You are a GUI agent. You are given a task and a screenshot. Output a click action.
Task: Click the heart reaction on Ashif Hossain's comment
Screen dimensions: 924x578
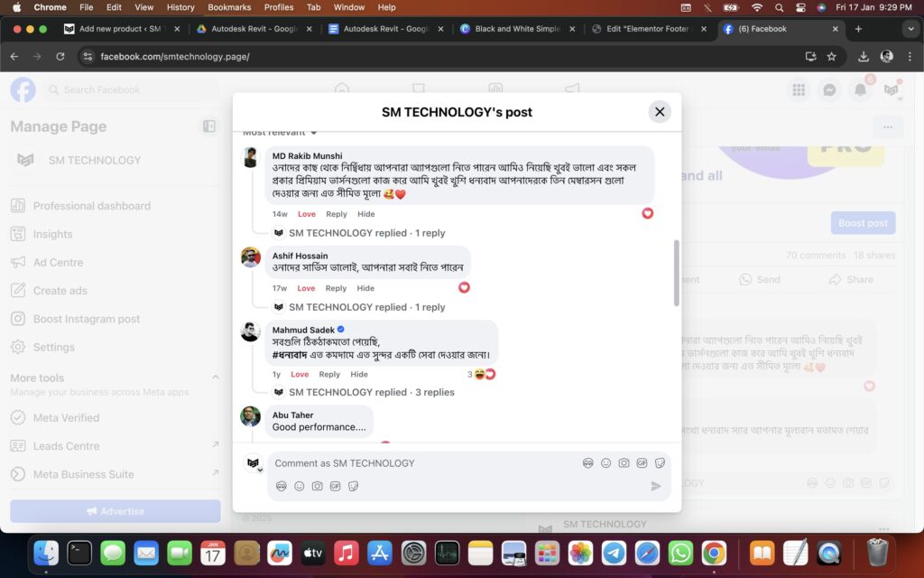464,287
